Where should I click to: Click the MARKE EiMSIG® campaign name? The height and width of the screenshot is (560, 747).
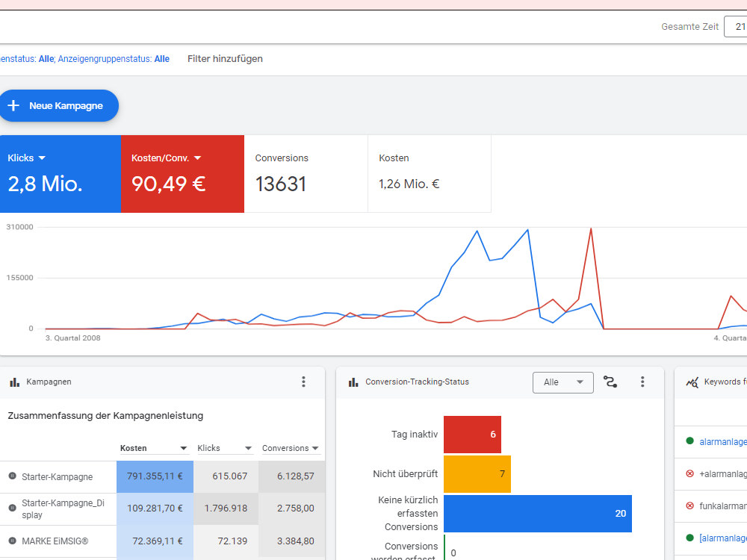click(x=55, y=541)
